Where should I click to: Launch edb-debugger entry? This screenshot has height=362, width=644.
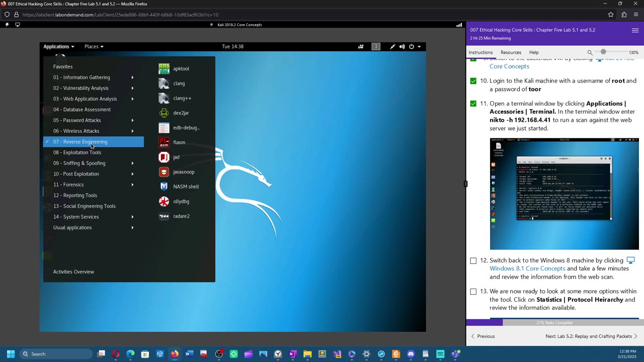pyautogui.click(x=179, y=128)
